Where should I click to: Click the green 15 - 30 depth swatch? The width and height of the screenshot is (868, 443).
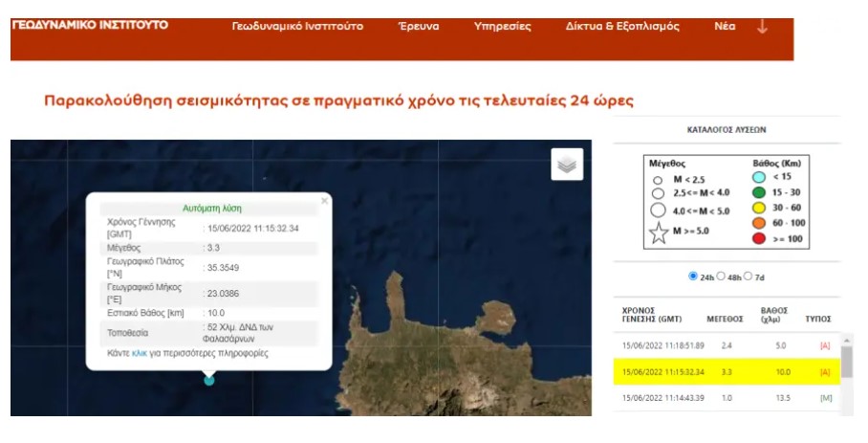pos(759,192)
